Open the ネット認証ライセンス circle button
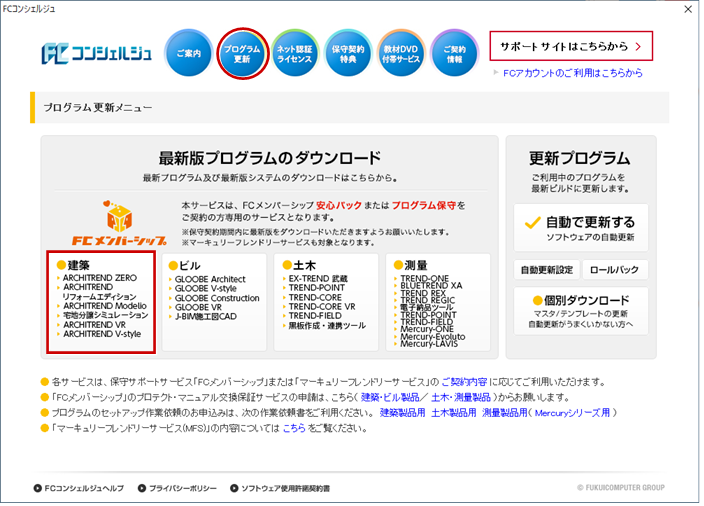The width and height of the screenshot is (704, 506). coord(295,53)
